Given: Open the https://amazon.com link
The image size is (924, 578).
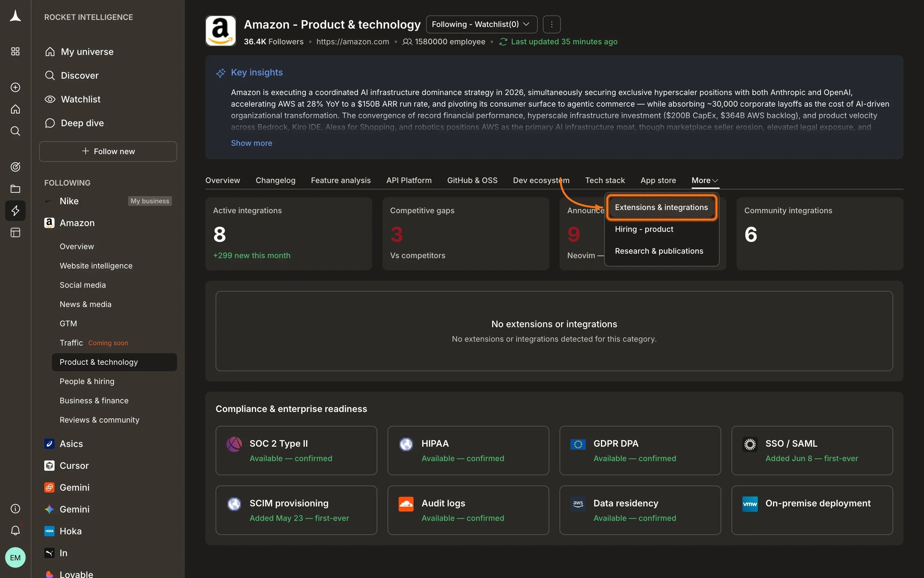Looking at the screenshot, I should (x=352, y=42).
